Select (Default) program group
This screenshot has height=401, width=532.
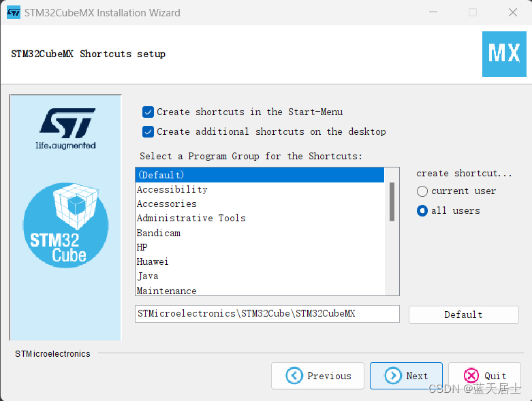[260, 175]
